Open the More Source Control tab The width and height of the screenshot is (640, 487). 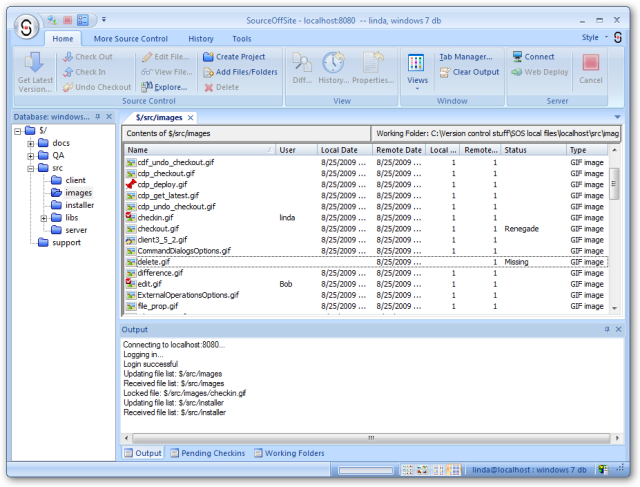click(x=131, y=39)
